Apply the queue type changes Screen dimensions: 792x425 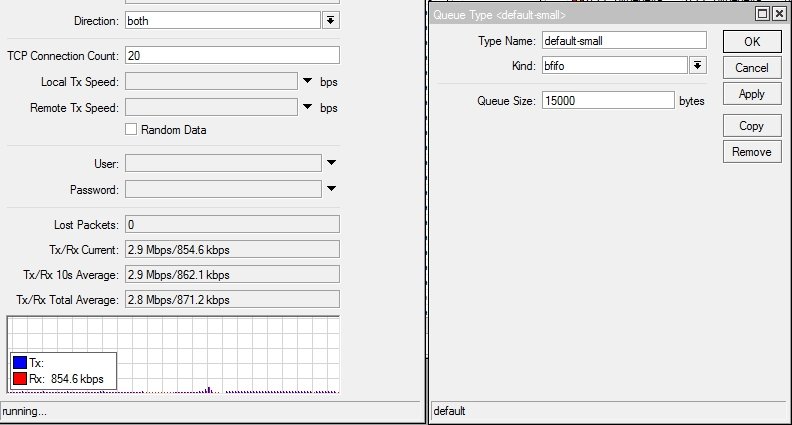[x=751, y=94]
